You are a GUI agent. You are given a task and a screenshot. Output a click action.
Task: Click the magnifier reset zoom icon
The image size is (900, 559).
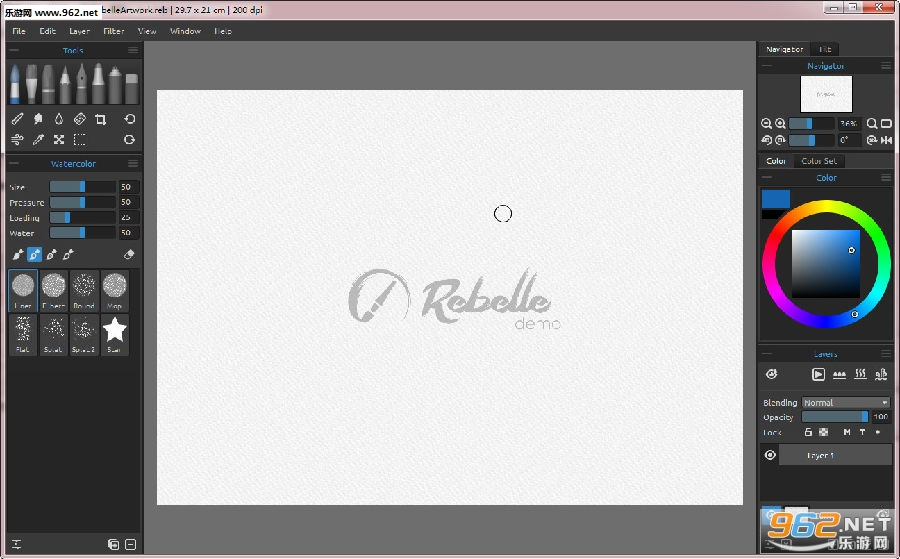pos(872,123)
